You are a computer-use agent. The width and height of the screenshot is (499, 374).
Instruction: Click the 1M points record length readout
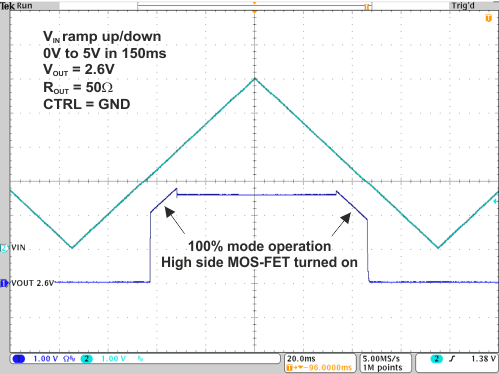pyautogui.click(x=382, y=367)
